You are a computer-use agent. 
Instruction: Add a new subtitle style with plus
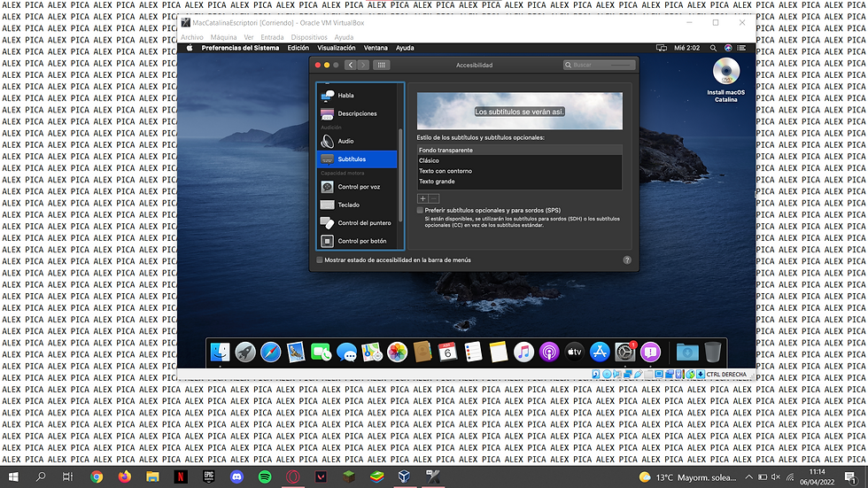click(422, 198)
